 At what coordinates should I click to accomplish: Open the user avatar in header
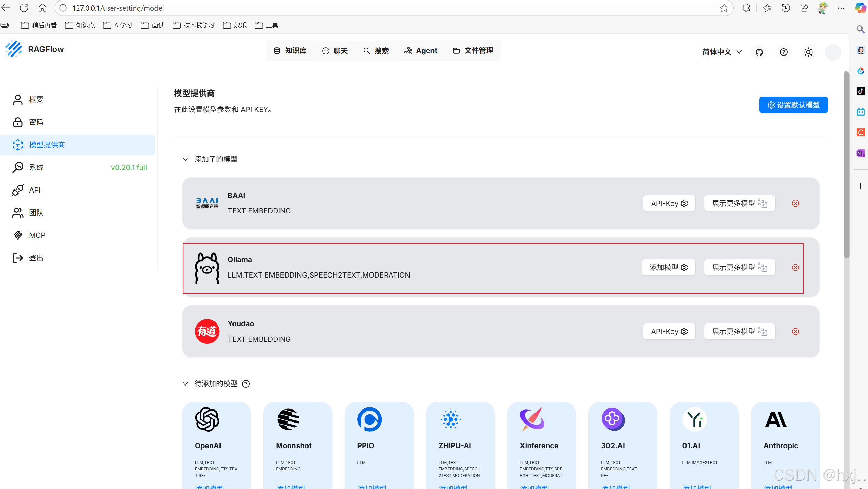(833, 52)
